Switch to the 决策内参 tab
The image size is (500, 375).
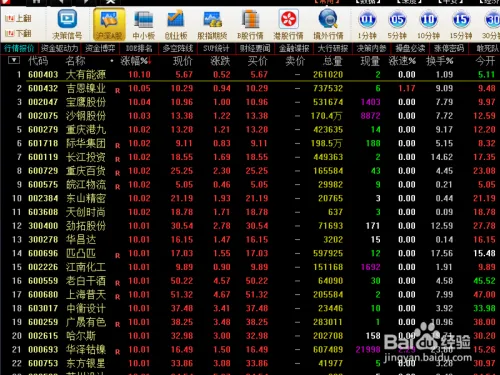[x=371, y=48]
